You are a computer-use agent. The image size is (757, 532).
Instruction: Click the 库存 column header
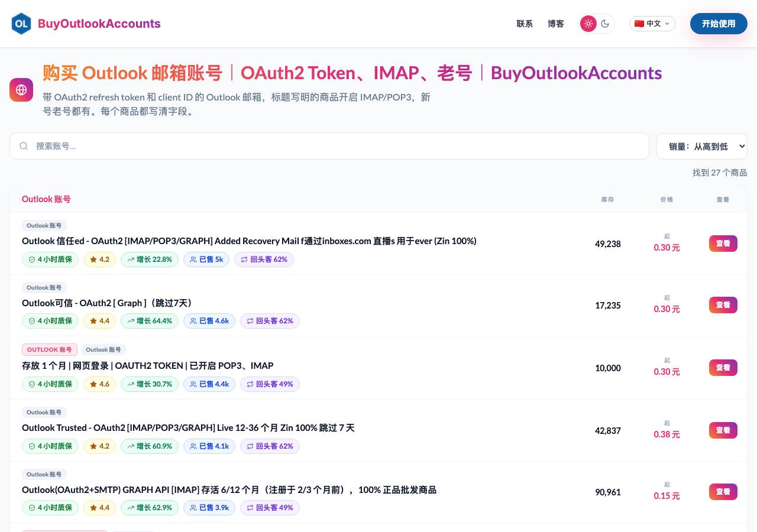[x=607, y=200]
